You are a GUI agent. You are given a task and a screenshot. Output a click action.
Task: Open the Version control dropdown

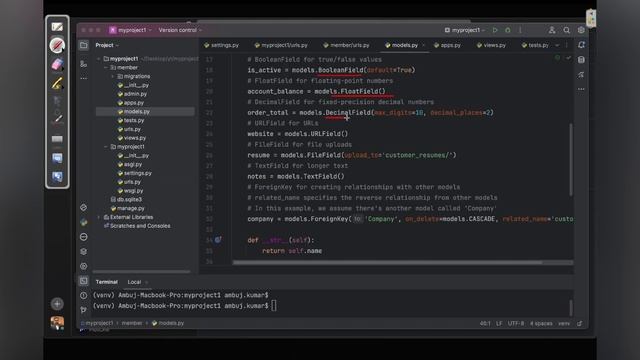click(180, 30)
